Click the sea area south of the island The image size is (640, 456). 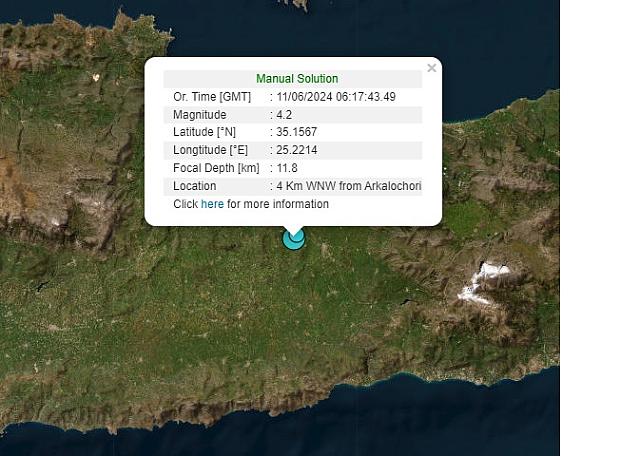pos(300,425)
